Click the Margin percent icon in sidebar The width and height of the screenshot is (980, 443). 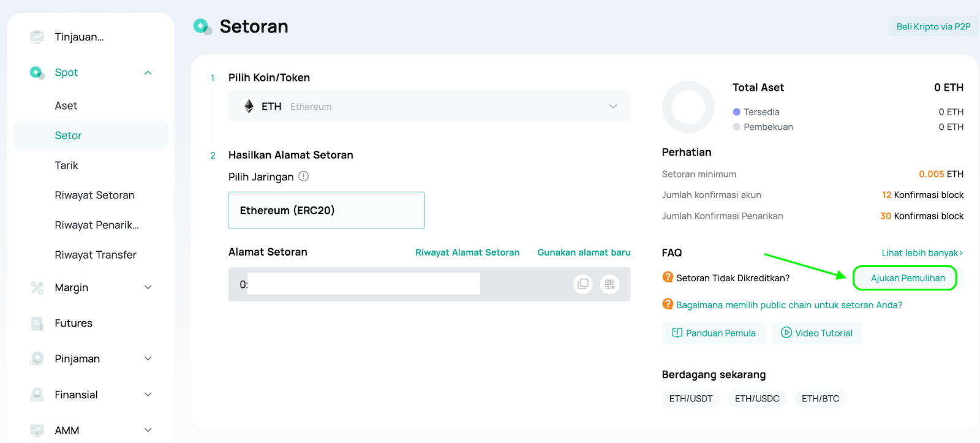pos(37,287)
